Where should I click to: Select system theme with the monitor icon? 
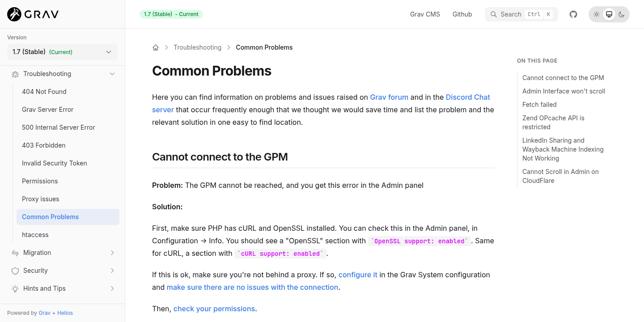[x=609, y=14]
